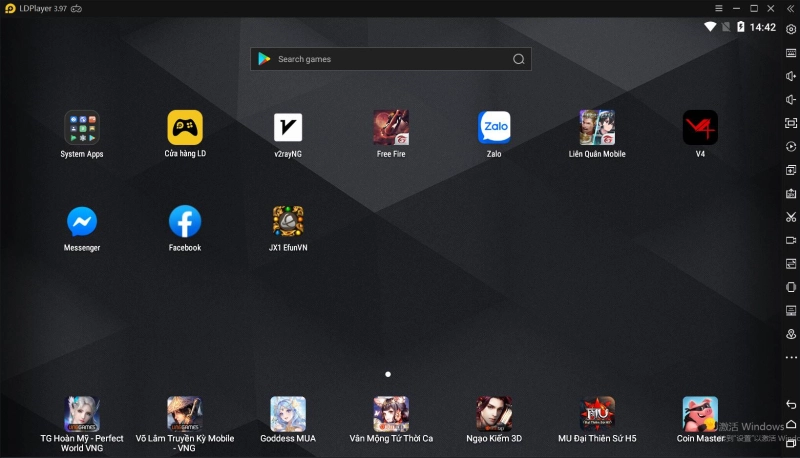The width and height of the screenshot is (800, 458).
Task: Launch the Messenger app
Action: coord(82,222)
